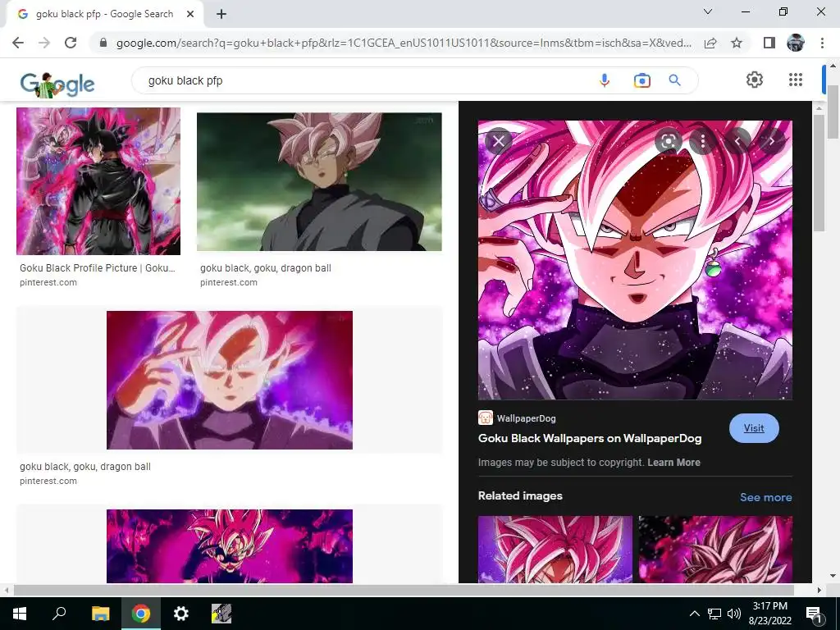The image size is (840, 630).
Task: Open volume control in system tray
Action: 734,614
